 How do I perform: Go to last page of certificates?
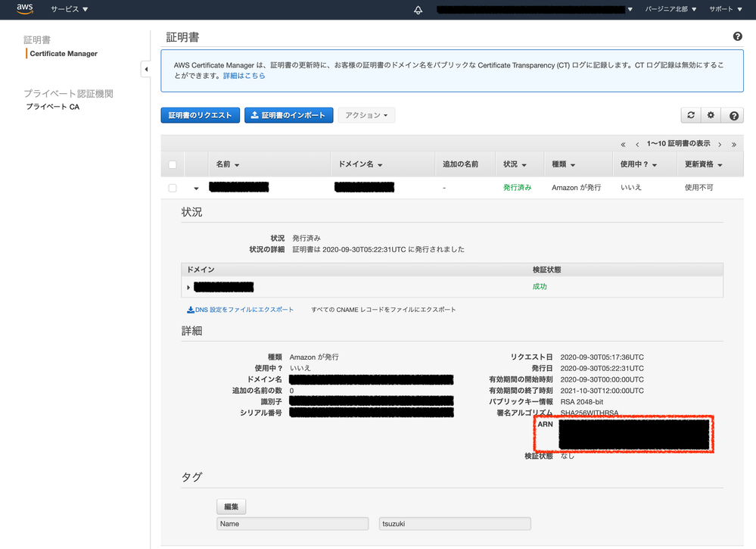point(734,144)
